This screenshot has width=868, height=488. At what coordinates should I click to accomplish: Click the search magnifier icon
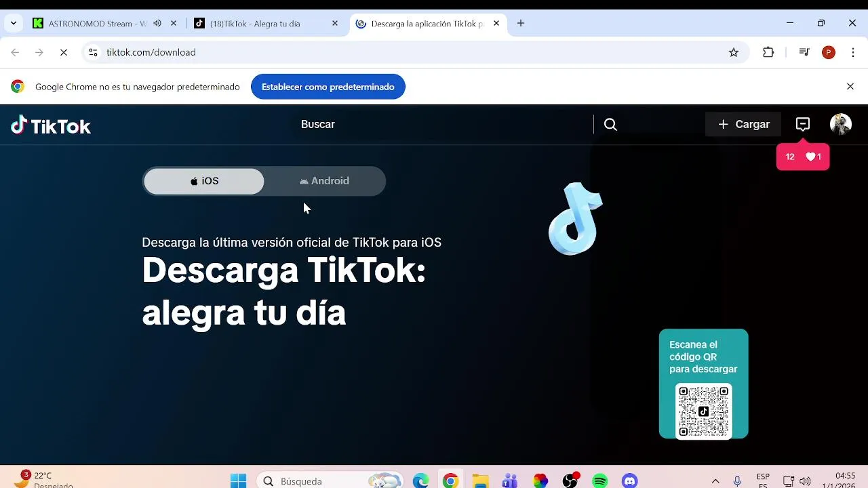(610, 124)
